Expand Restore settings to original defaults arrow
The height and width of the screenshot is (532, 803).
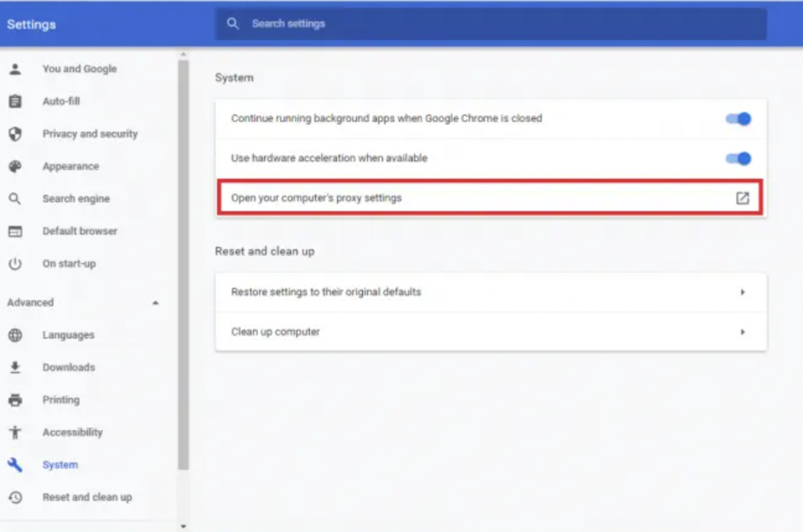pyautogui.click(x=743, y=292)
